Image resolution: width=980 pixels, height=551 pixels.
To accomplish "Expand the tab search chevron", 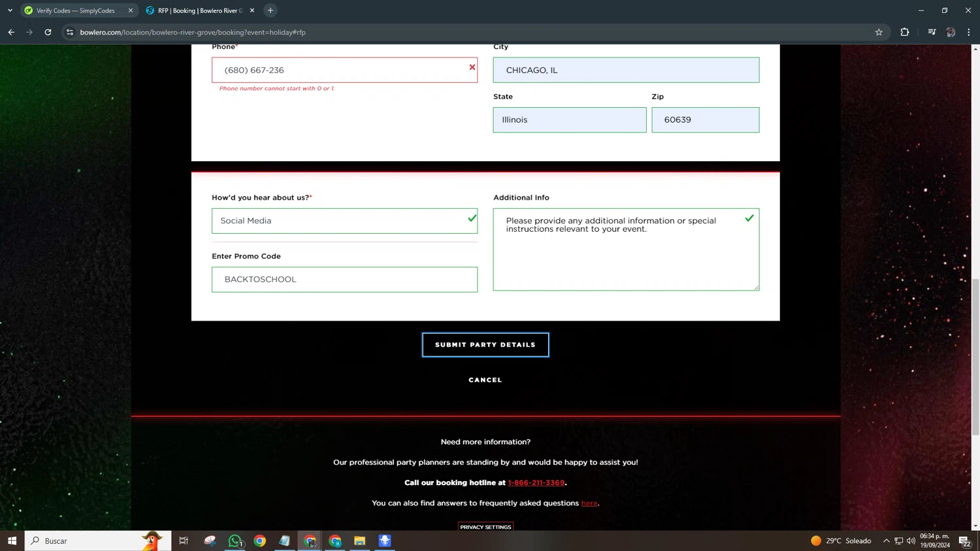I will pos(10,10).
